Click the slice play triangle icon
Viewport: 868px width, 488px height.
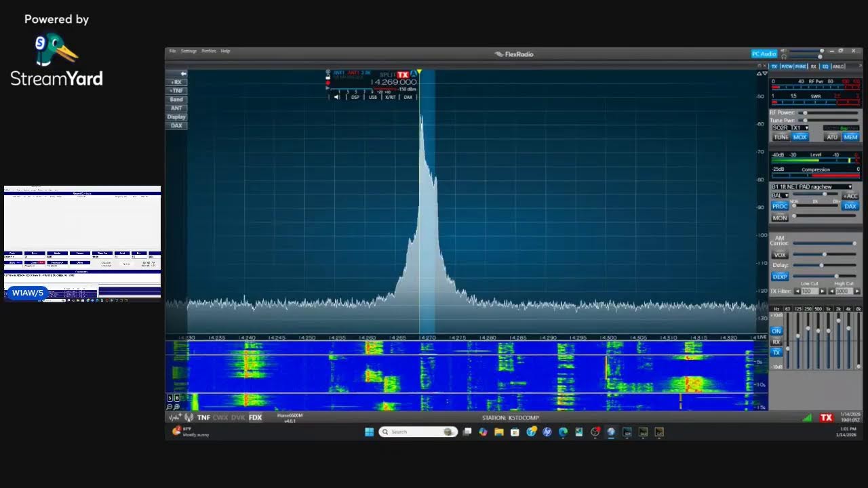tap(328, 88)
